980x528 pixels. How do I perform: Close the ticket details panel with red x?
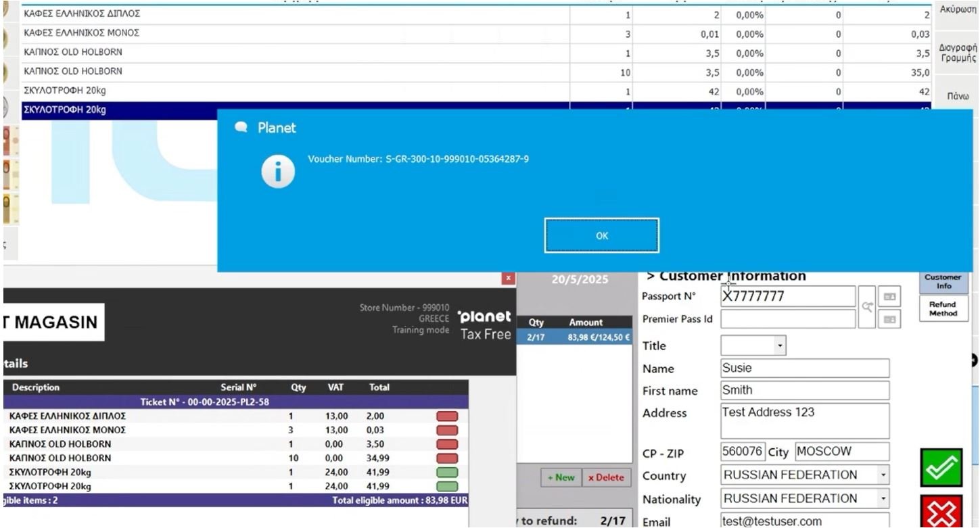509,278
